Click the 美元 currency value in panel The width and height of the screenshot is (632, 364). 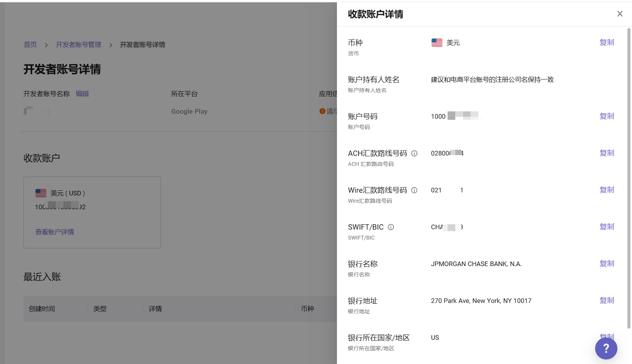[453, 43]
